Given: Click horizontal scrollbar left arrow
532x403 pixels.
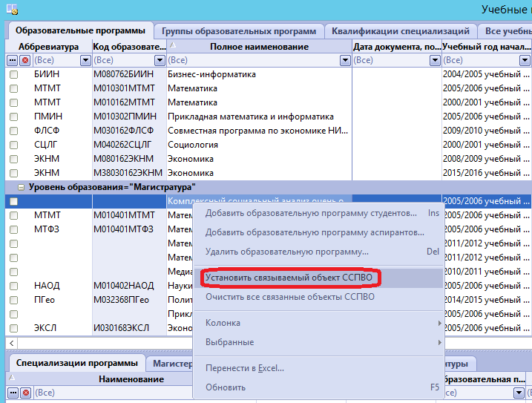Looking at the screenshot, I should 12,343.
